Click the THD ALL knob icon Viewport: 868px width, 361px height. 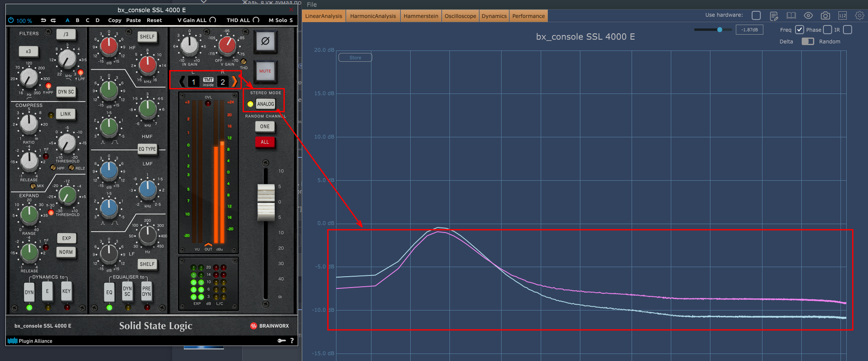point(256,20)
